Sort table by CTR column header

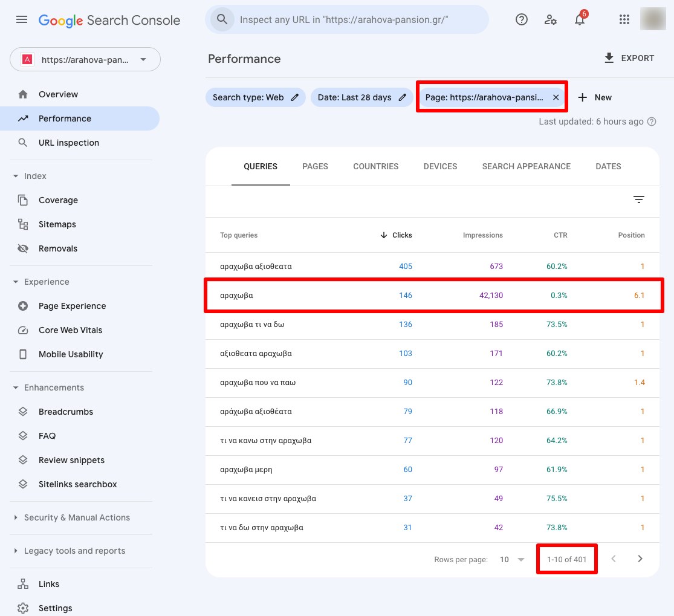point(560,235)
